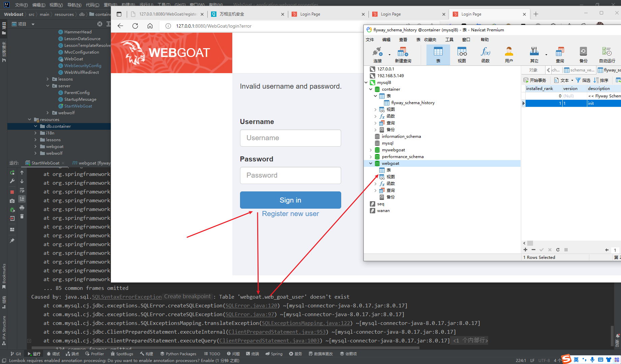Click the Password input field

[290, 175]
